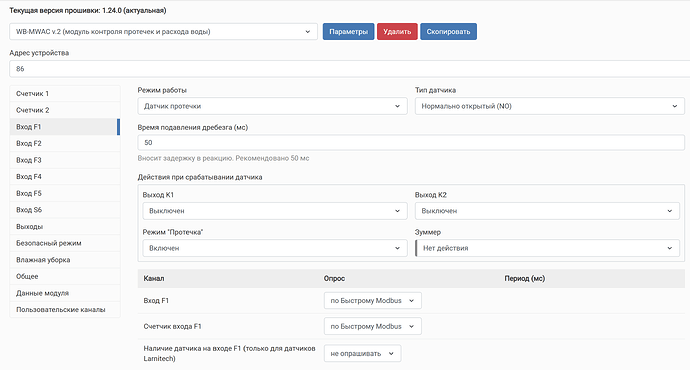Open the Зуммер action dropdown

[547, 248]
